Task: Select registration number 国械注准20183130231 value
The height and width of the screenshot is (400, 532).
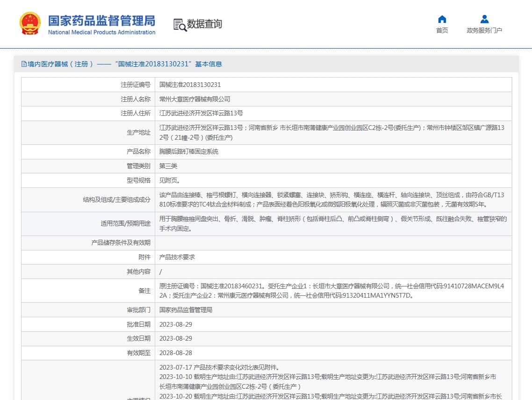Action: point(190,85)
